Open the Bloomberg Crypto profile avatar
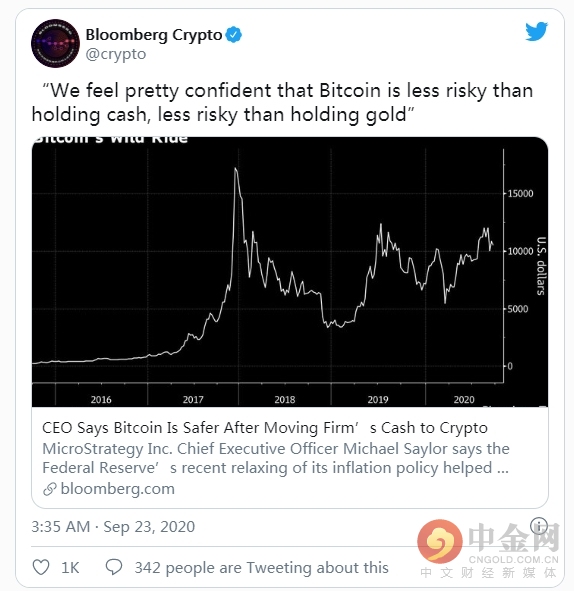 55,43
